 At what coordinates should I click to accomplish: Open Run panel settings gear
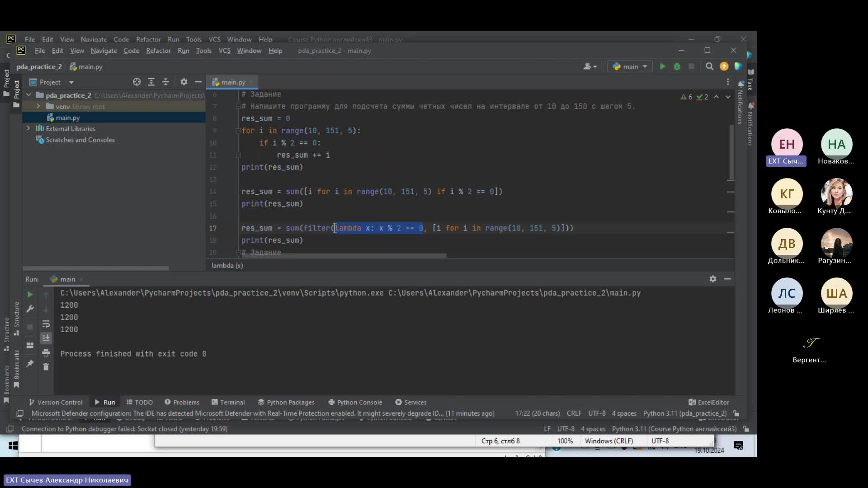pos(713,279)
